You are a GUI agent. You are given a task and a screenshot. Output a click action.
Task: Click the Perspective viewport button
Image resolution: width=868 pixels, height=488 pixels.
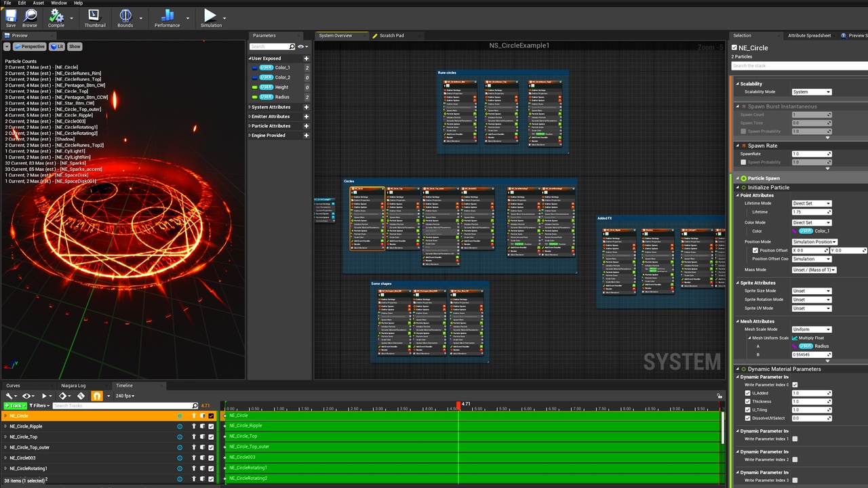(29, 47)
